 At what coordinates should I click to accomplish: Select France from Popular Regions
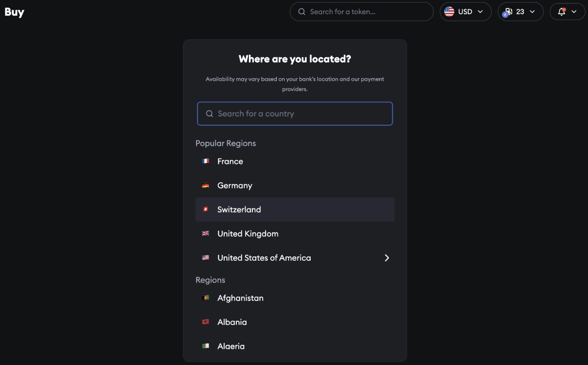click(x=230, y=161)
